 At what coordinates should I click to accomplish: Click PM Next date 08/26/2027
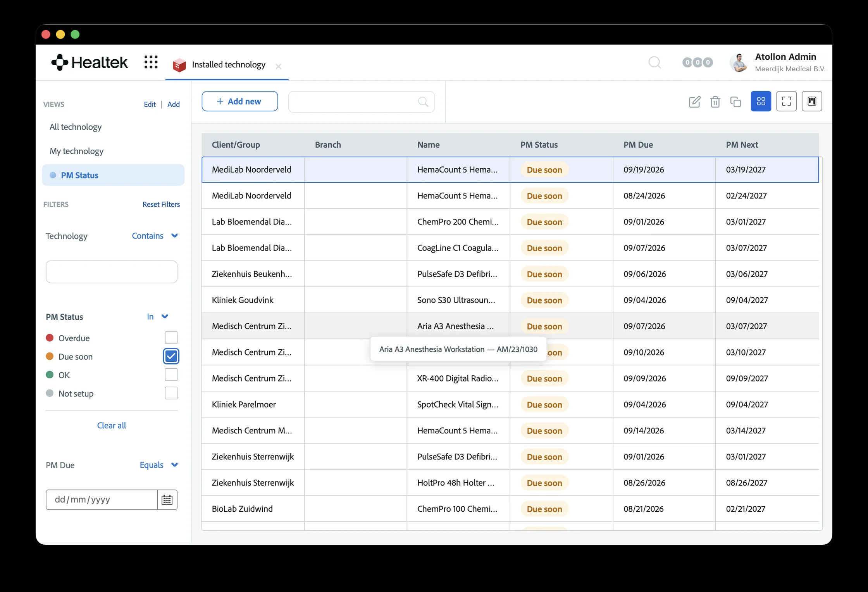[x=746, y=483]
